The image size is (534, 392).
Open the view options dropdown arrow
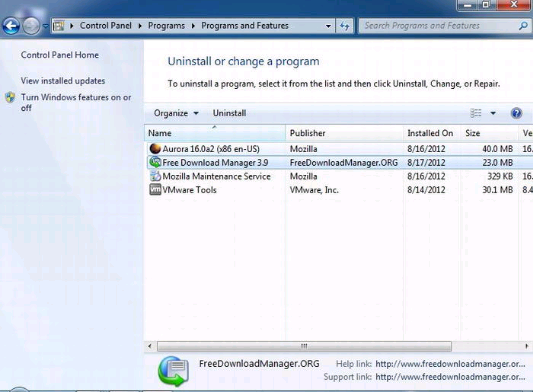coord(493,113)
